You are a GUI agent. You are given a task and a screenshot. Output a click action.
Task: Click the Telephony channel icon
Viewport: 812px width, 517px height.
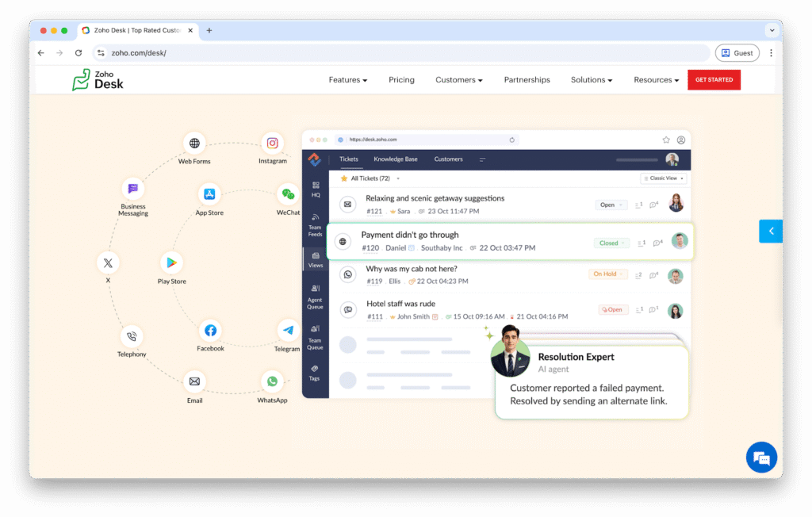tap(132, 336)
